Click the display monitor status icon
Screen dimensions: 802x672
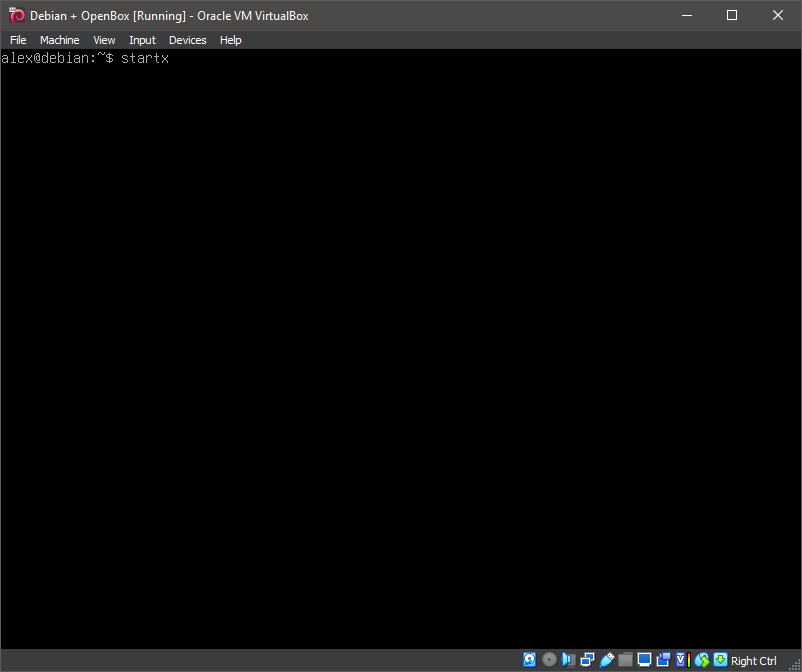point(644,660)
